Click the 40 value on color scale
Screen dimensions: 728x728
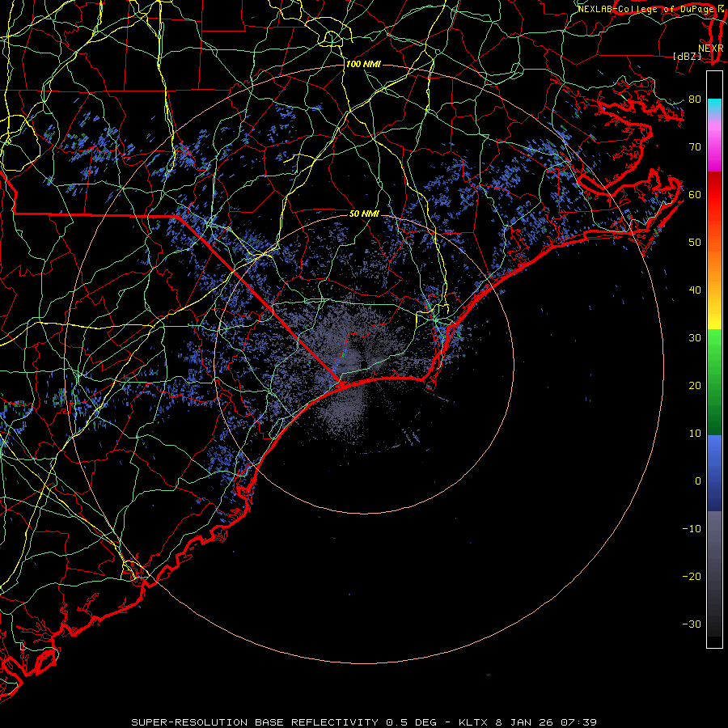click(x=695, y=290)
